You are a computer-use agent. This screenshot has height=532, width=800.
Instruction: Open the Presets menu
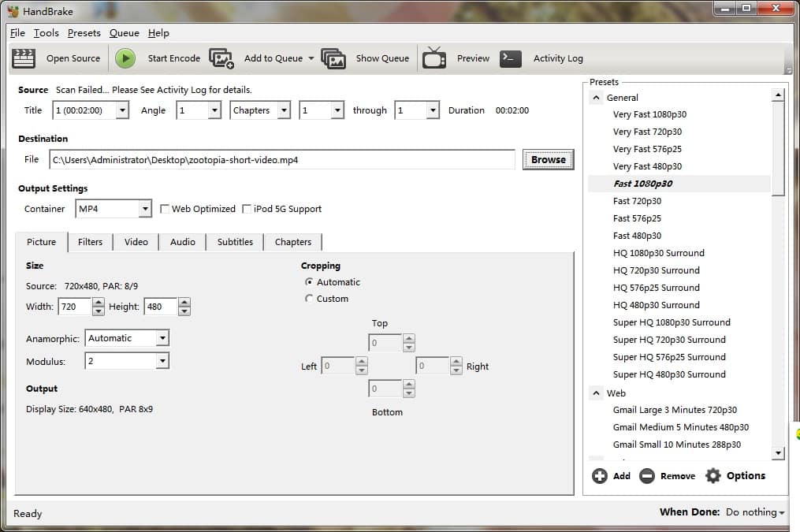(x=84, y=33)
